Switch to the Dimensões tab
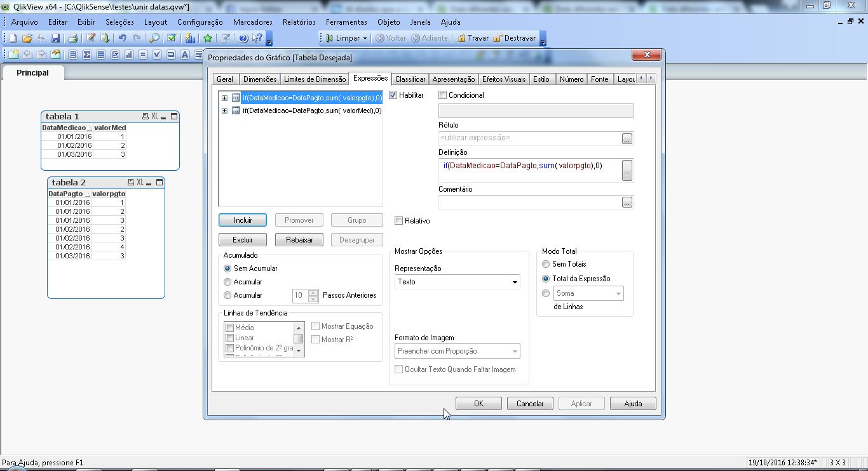Image resolution: width=868 pixels, height=471 pixels. [x=260, y=79]
